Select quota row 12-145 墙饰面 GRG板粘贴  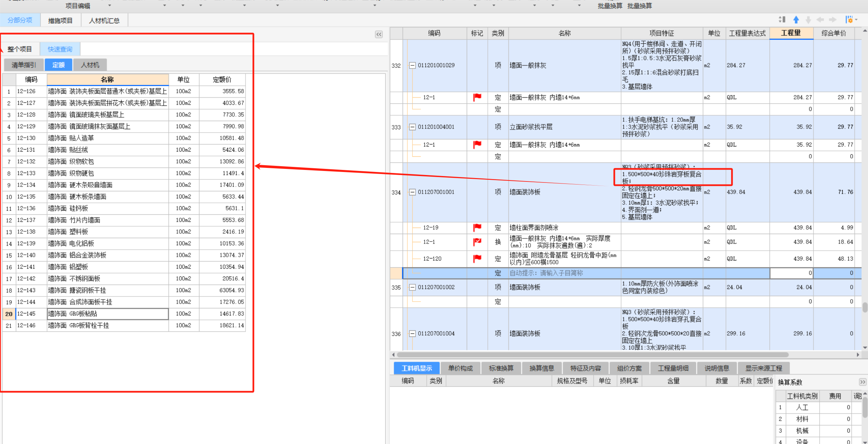124,314
